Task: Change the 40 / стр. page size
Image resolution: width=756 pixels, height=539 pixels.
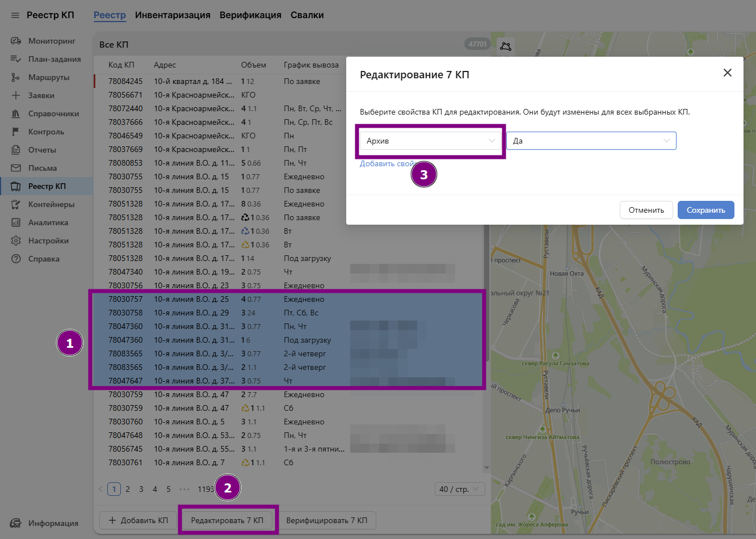Action: click(x=459, y=489)
